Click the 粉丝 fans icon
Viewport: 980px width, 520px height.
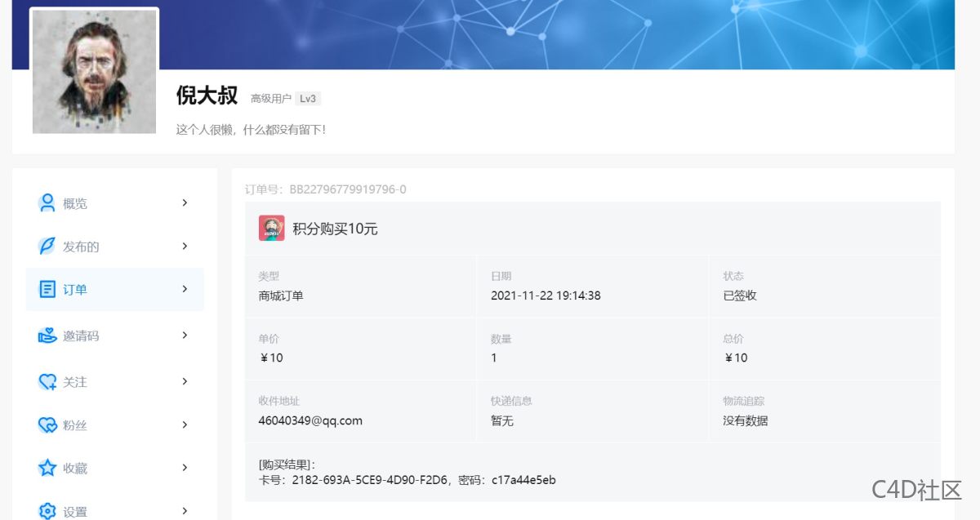47,424
